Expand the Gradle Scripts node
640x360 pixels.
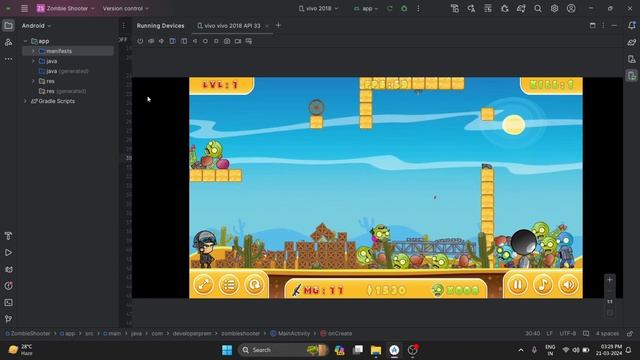pyautogui.click(x=25, y=101)
